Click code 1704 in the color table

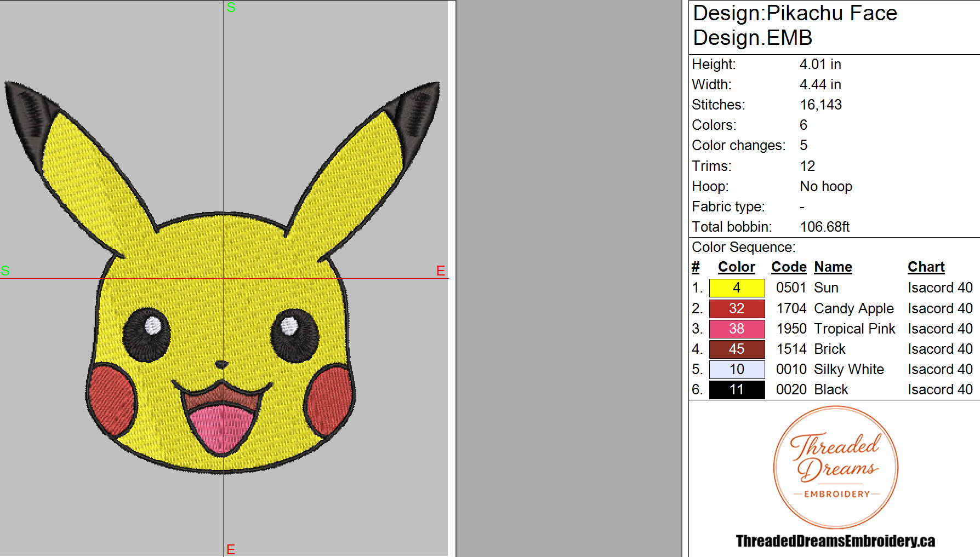[791, 308]
